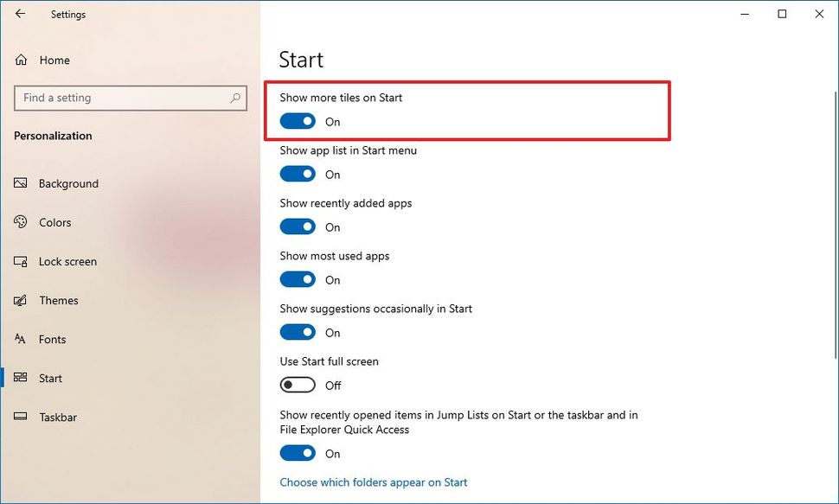This screenshot has width=839, height=504.
Task: Turn off recently opened items in Jump Lists
Action: click(x=298, y=453)
